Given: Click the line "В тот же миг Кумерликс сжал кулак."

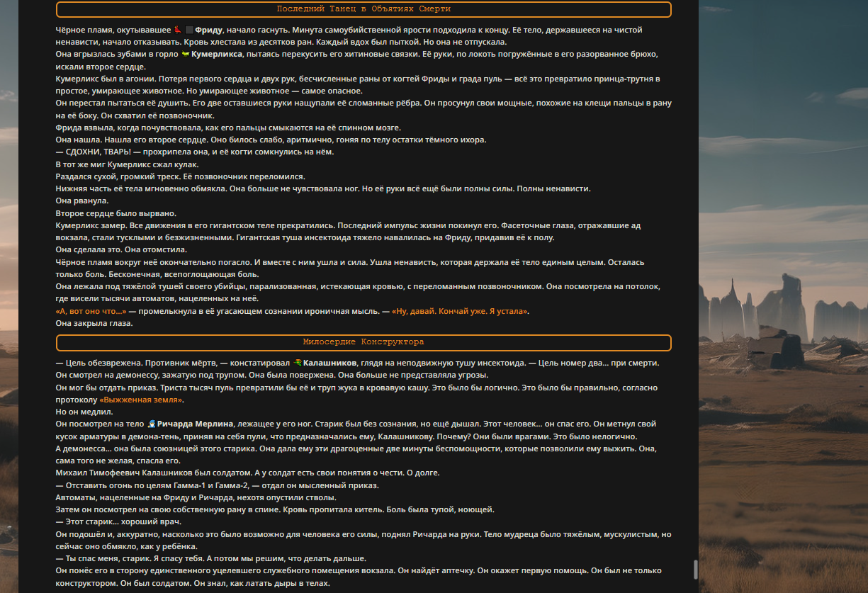Looking at the screenshot, I should pos(128,164).
